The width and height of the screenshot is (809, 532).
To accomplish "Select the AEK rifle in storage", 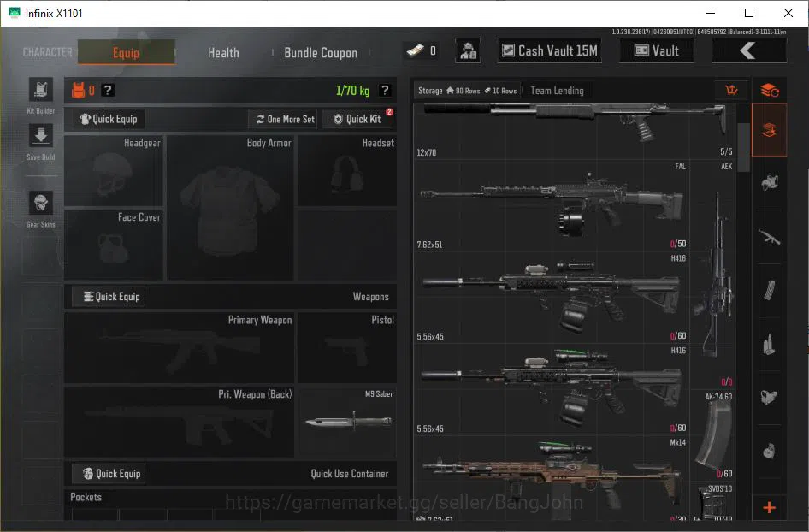I will pyautogui.click(x=713, y=275).
